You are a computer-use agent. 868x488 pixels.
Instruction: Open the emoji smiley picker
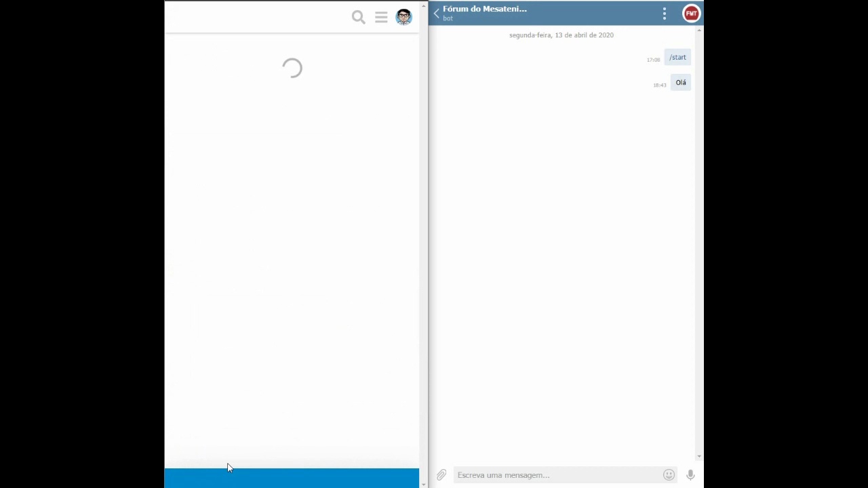tap(669, 475)
